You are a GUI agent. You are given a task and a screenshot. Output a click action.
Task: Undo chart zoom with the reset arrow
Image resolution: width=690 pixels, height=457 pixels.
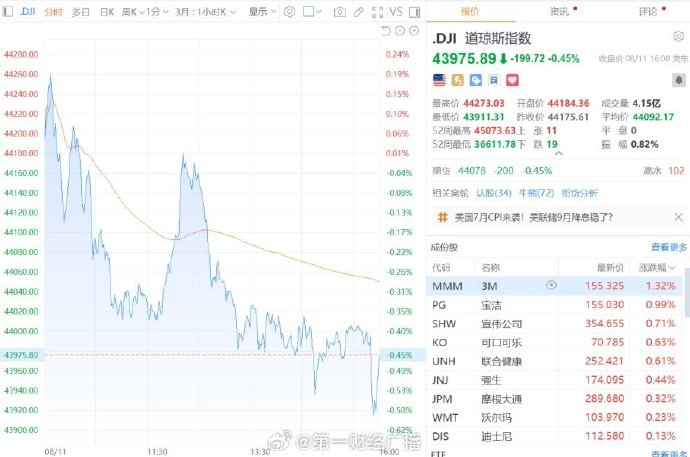pyautogui.click(x=386, y=30)
